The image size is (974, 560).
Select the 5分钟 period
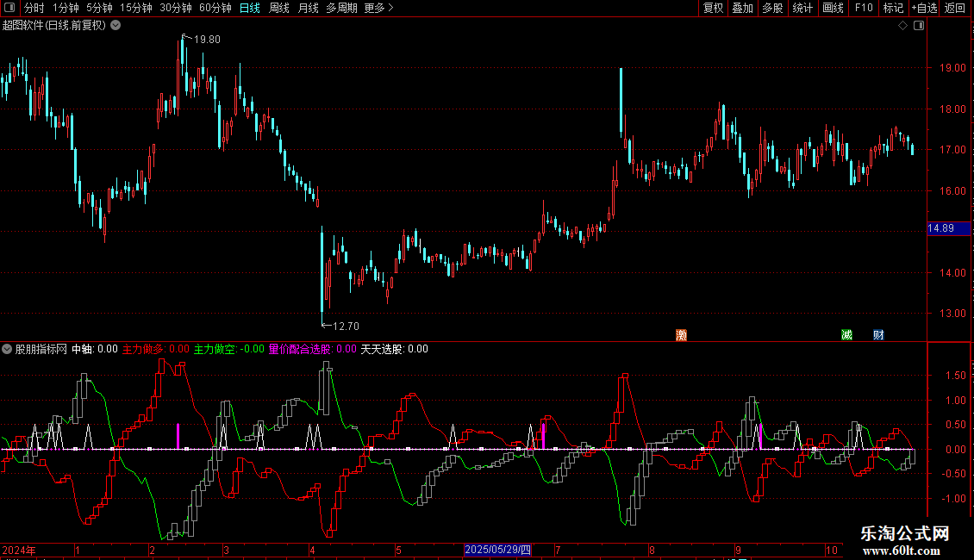(99, 8)
